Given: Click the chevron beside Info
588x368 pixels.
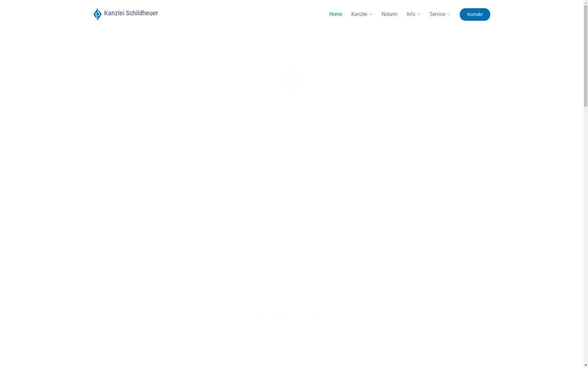Looking at the screenshot, I should coord(419,14).
